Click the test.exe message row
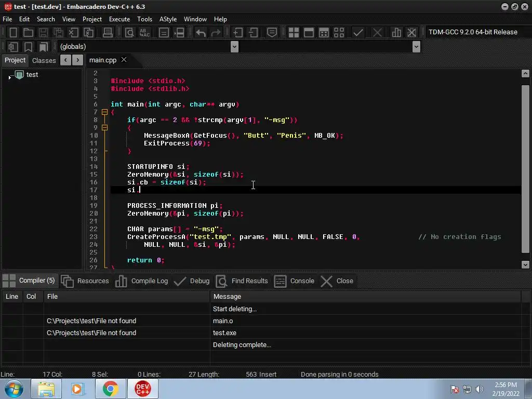 [261, 333]
